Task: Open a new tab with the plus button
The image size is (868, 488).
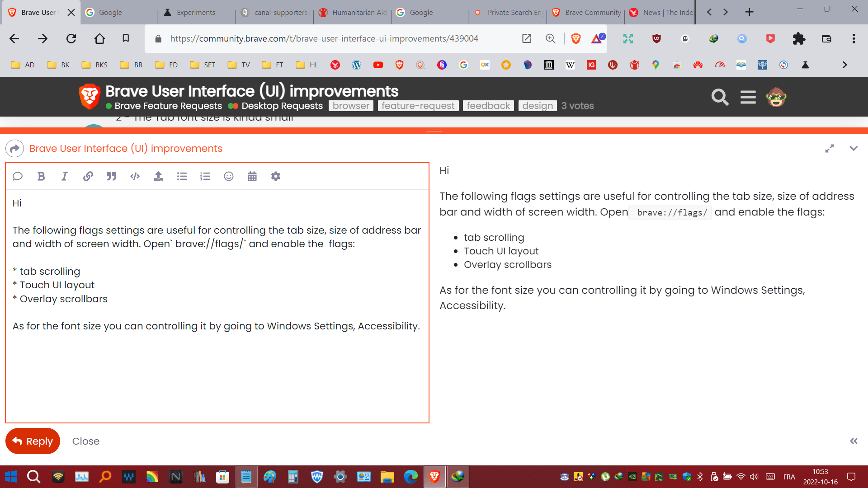Action: [x=749, y=12]
